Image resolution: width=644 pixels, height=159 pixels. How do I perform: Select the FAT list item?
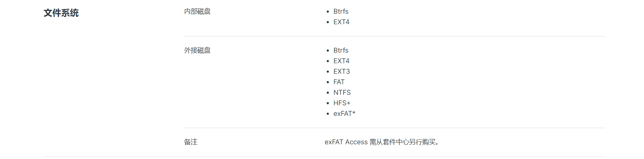tap(339, 82)
